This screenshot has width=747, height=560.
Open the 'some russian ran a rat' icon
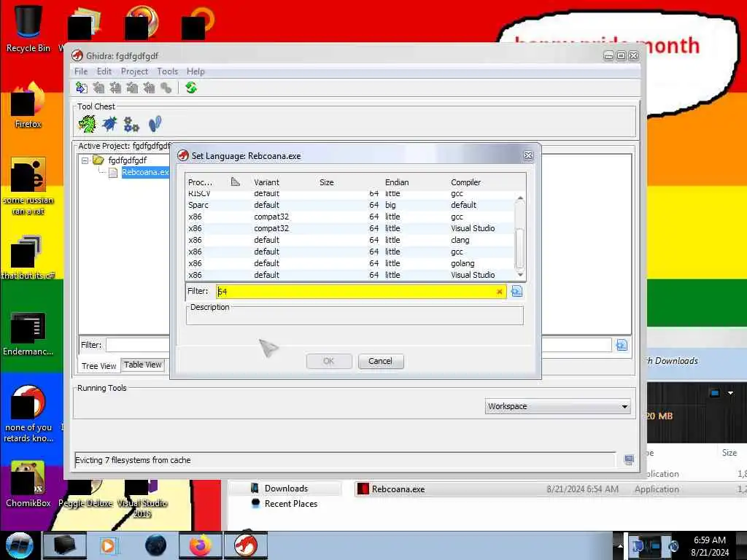coord(28,187)
